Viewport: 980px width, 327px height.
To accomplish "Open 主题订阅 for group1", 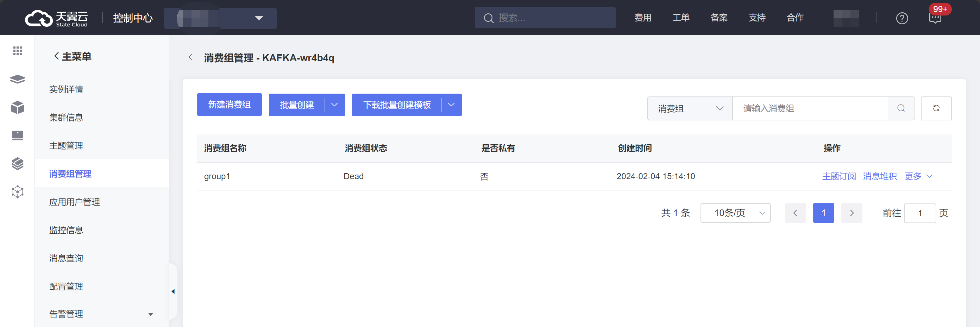I will pos(839,176).
